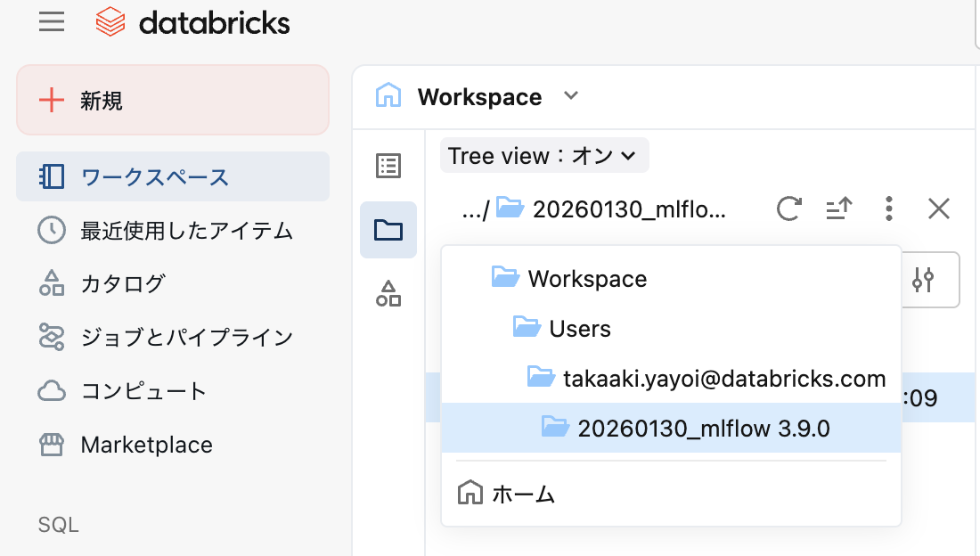980x556 pixels.
Task: Close the file browser panel with the X
Action: (x=938, y=208)
